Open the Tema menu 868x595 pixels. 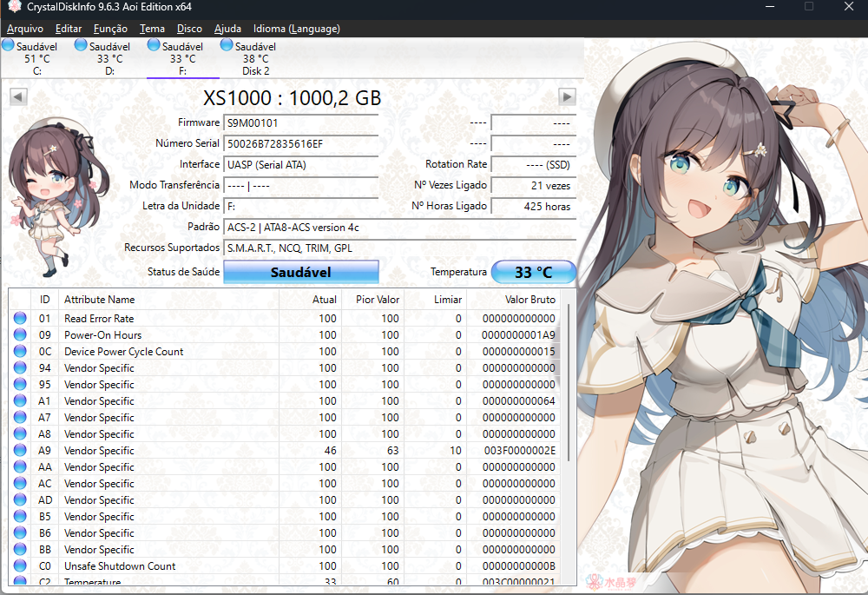(x=152, y=29)
